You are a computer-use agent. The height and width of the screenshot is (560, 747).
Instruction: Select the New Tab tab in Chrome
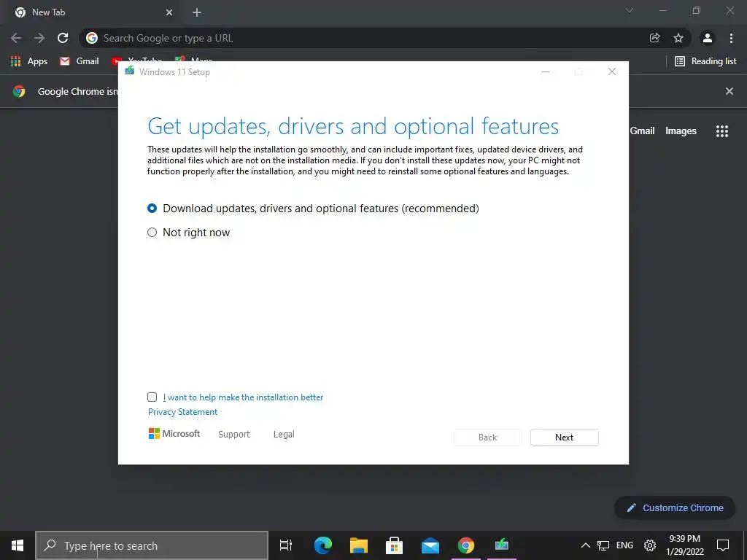coord(93,12)
